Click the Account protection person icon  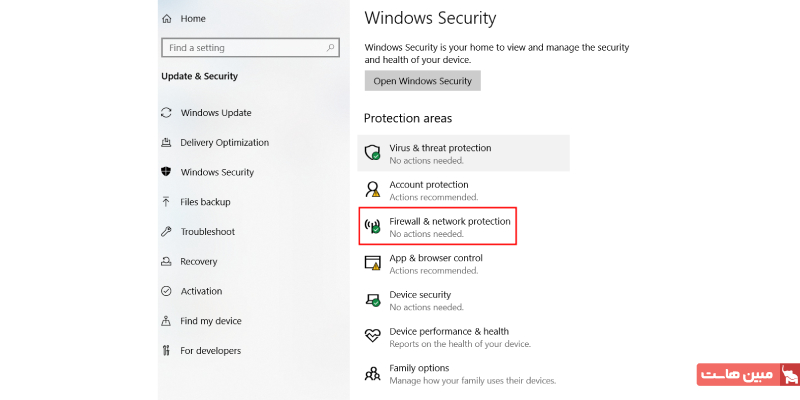(373, 190)
